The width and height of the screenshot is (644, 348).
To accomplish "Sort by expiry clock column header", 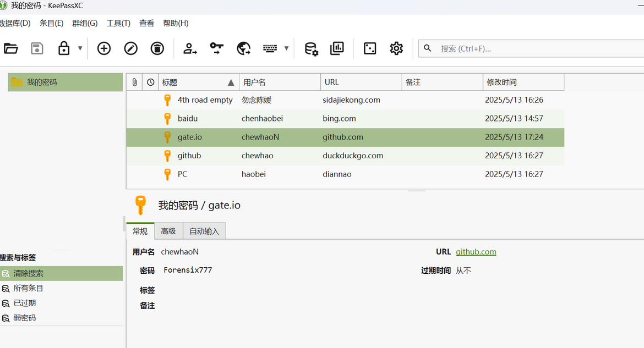I will click(x=151, y=82).
